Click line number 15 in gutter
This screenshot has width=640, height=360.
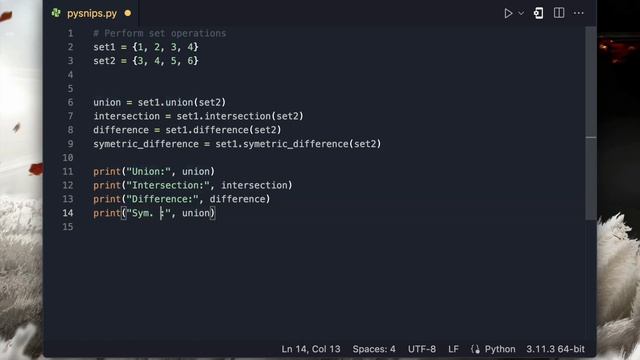(68, 227)
